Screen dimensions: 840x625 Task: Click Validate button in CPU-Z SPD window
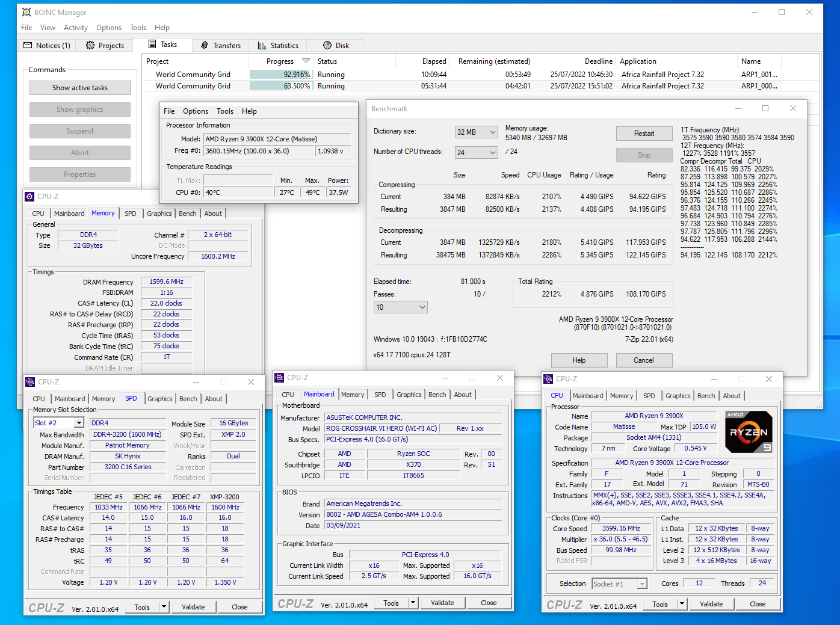(x=193, y=607)
